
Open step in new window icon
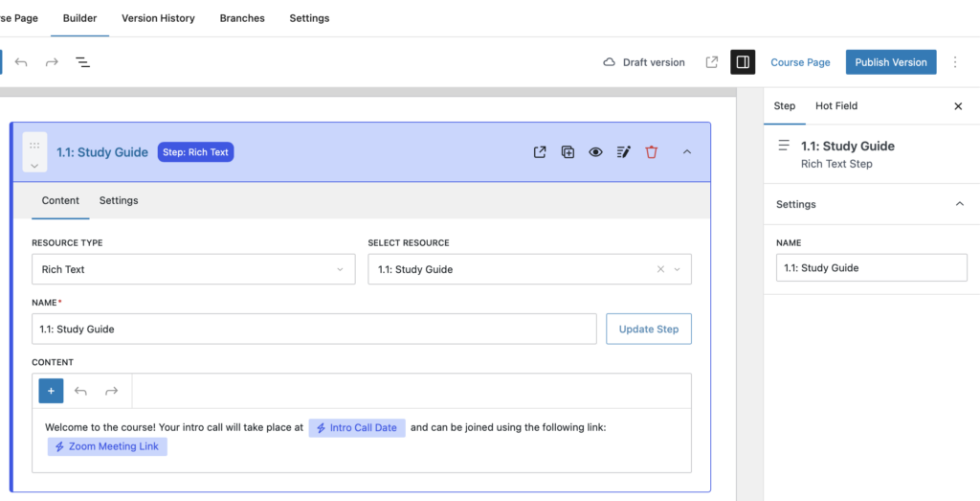tap(540, 152)
